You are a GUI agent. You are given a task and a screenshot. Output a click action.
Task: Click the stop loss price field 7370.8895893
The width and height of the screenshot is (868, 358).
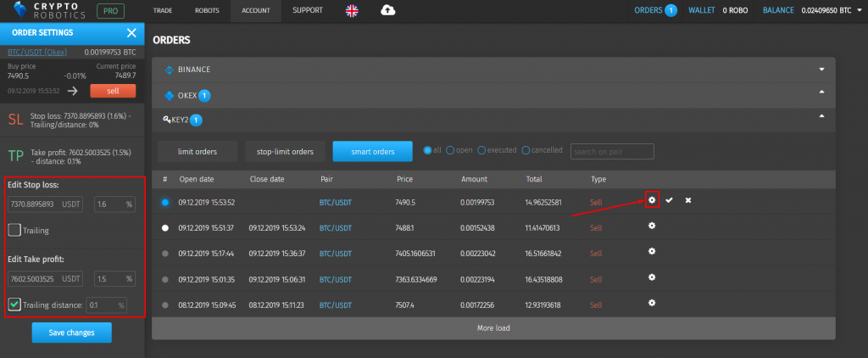click(x=46, y=204)
